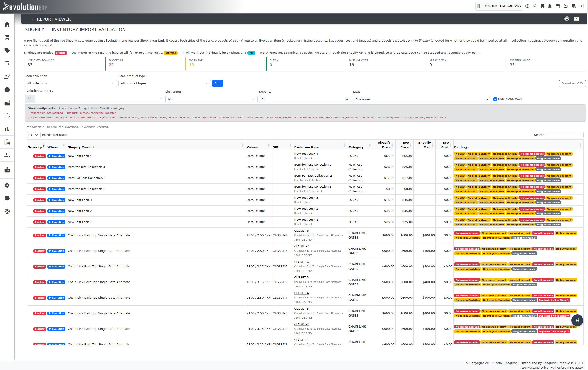
Task: Open the bar chart sidebar icon
Action: pos(7,129)
